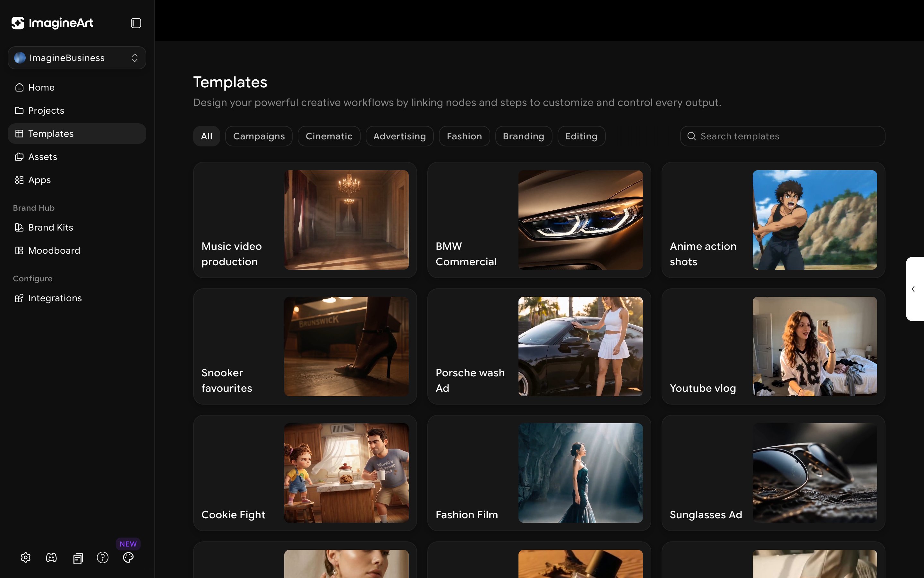Viewport: 924px width, 578px height.
Task: Click the Brand Hub section label
Action: [x=34, y=208]
